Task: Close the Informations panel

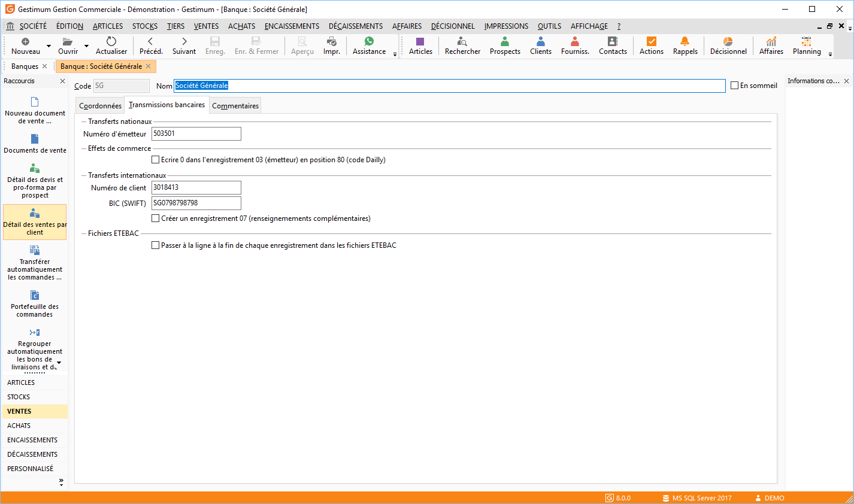Action: point(846,81)
